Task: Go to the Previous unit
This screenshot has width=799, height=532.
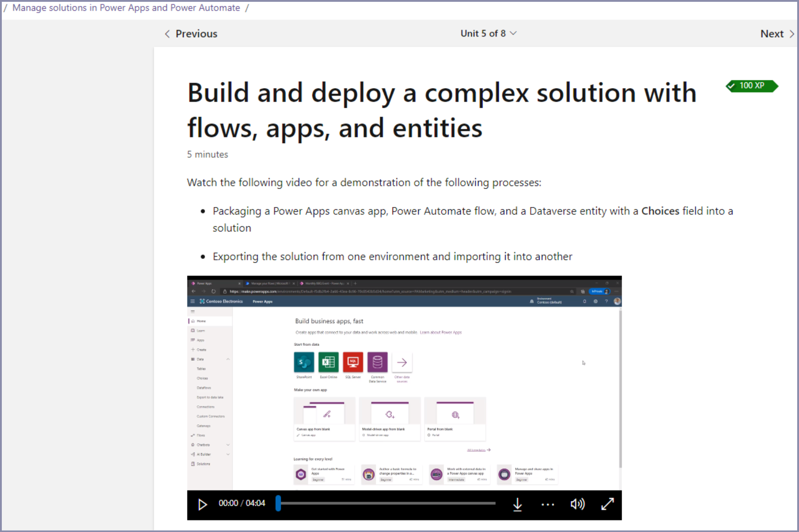Action: click(191, 34)
